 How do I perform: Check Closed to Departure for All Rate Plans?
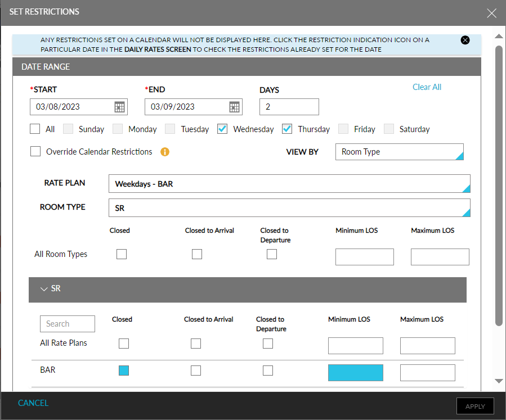pyautogui.click(x=267, y=344)
